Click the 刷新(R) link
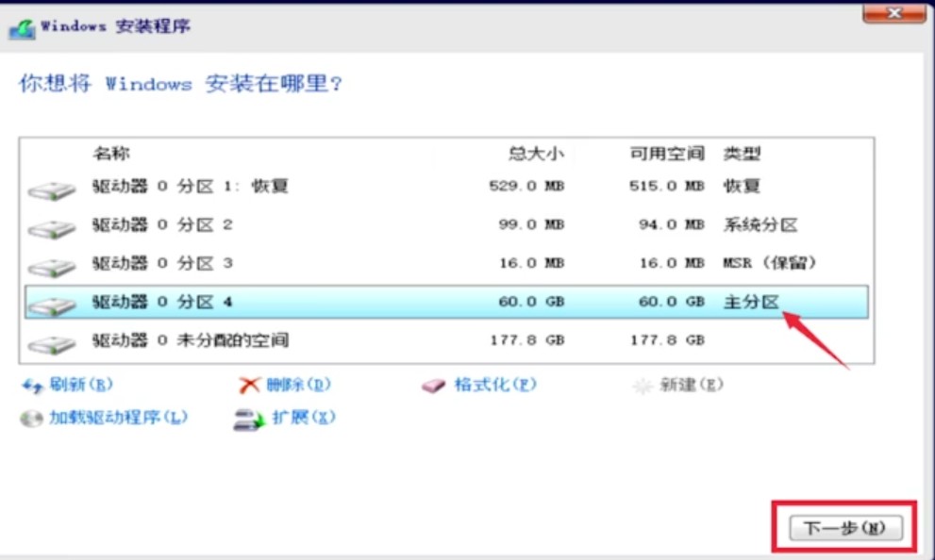This screenshot has width=935, height=560. pos(81,385)
